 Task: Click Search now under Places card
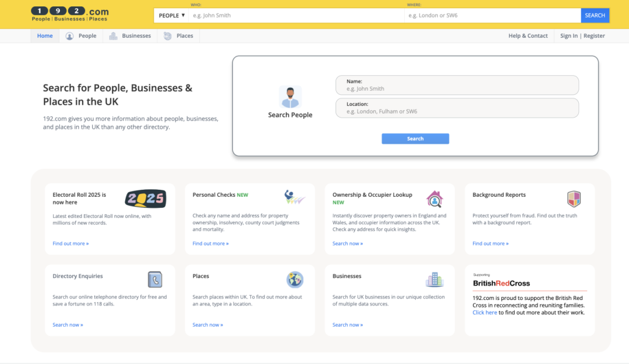point(208,325)
